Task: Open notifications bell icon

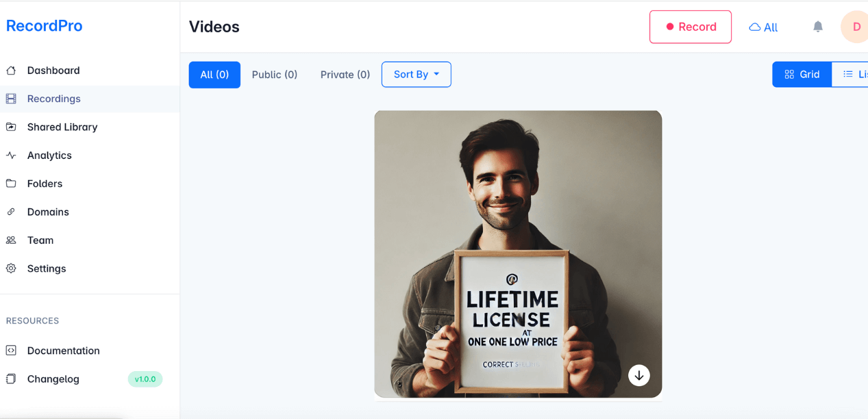Action: [817, 27]
